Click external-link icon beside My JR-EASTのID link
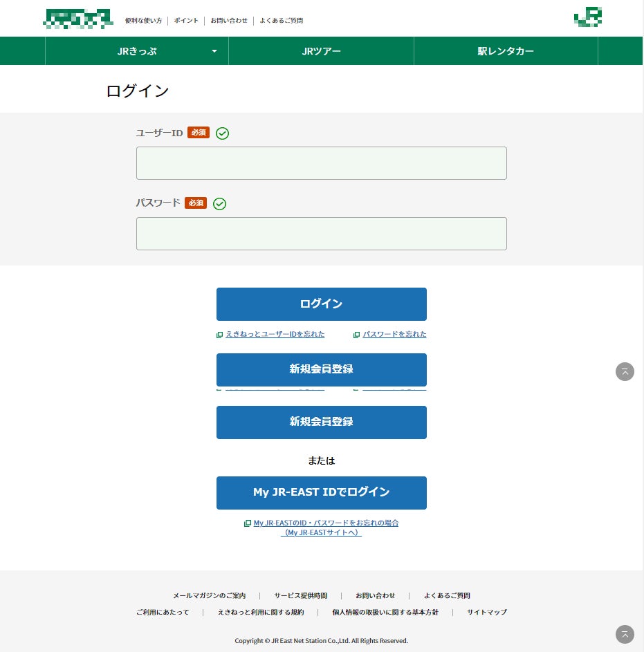The image size is (644, 652). (x=248, y=523)
